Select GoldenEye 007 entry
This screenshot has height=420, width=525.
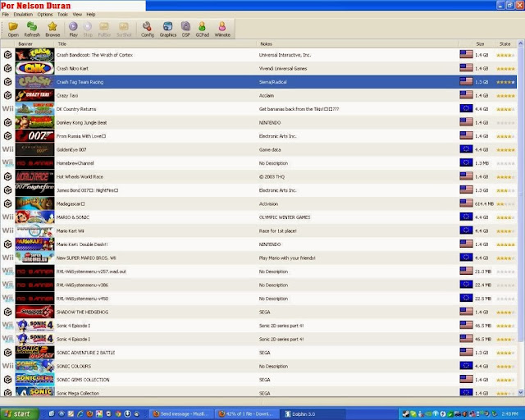(x=71, y=150)
